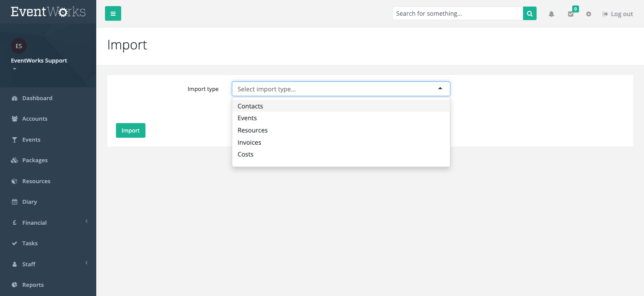Click the Import page heading

[127, 45]
